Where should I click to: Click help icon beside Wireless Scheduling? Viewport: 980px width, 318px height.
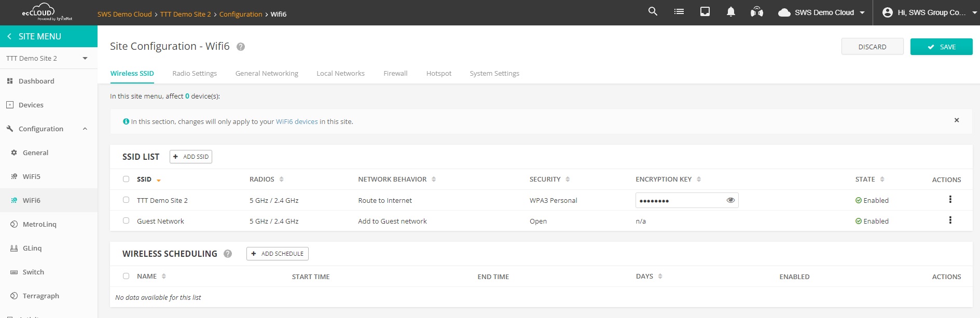click(227, 254)
